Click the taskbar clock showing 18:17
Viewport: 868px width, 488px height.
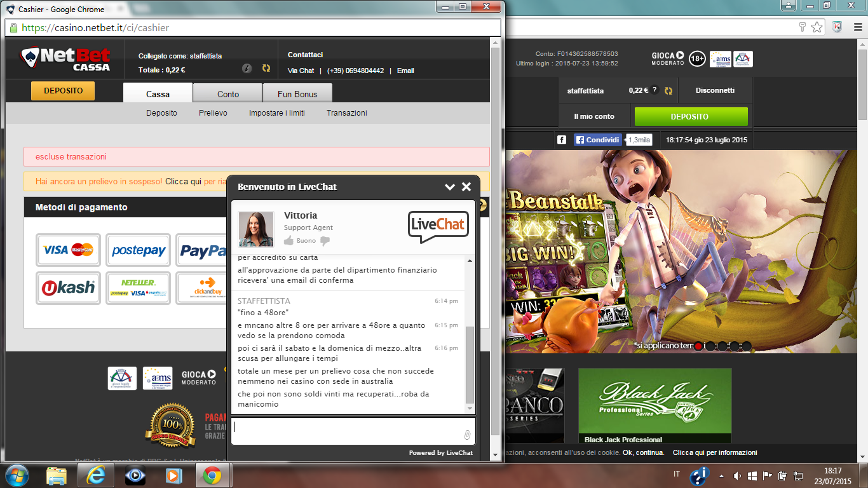pyautogui.click(x=832, y=476)
